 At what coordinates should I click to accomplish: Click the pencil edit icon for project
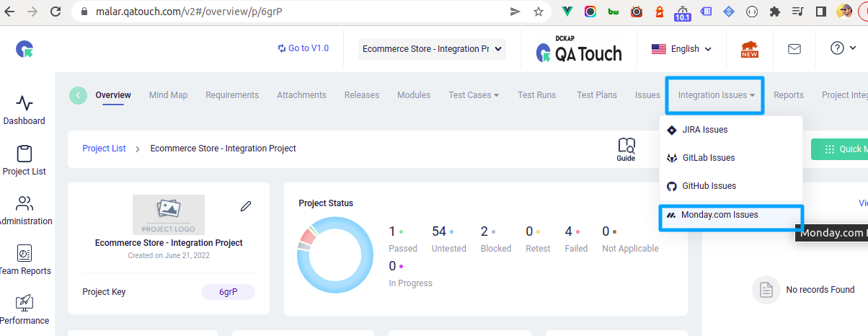coord(246,206)
